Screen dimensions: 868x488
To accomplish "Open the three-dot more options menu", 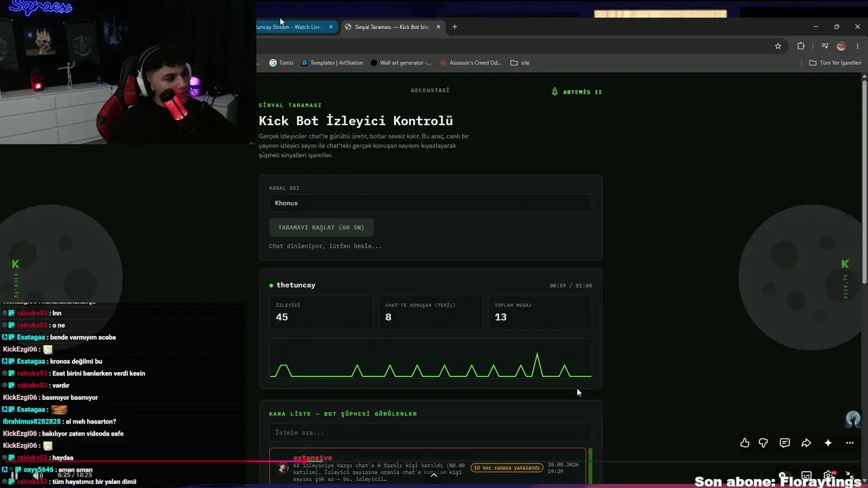I will [x=850, y=443].
